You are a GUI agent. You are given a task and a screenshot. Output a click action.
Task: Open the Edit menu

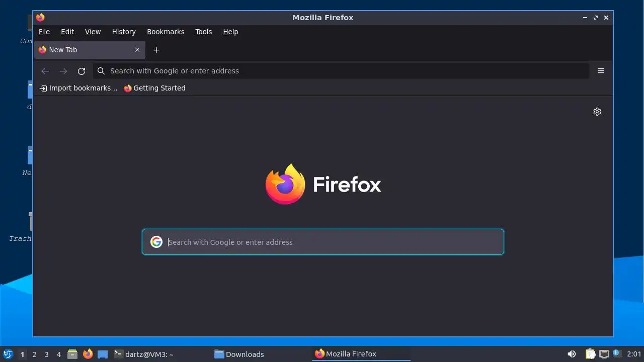click(67, 32)
